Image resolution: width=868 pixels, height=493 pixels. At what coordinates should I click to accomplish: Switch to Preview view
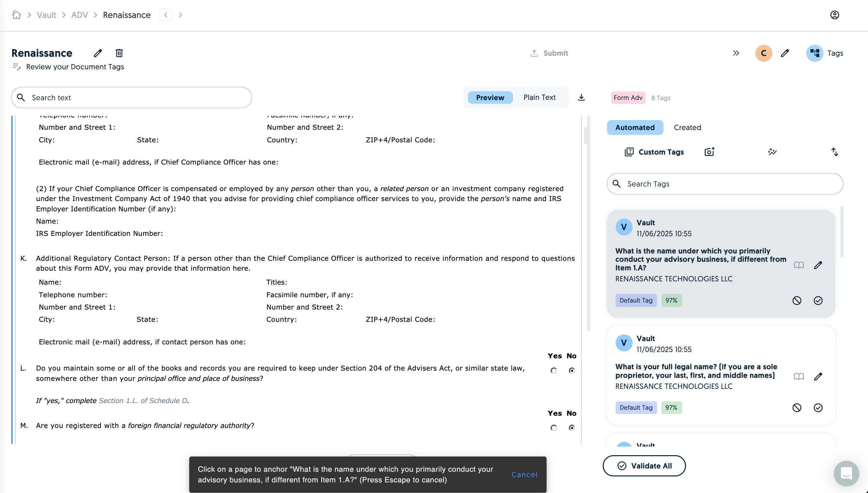click(x=490, y=98)
